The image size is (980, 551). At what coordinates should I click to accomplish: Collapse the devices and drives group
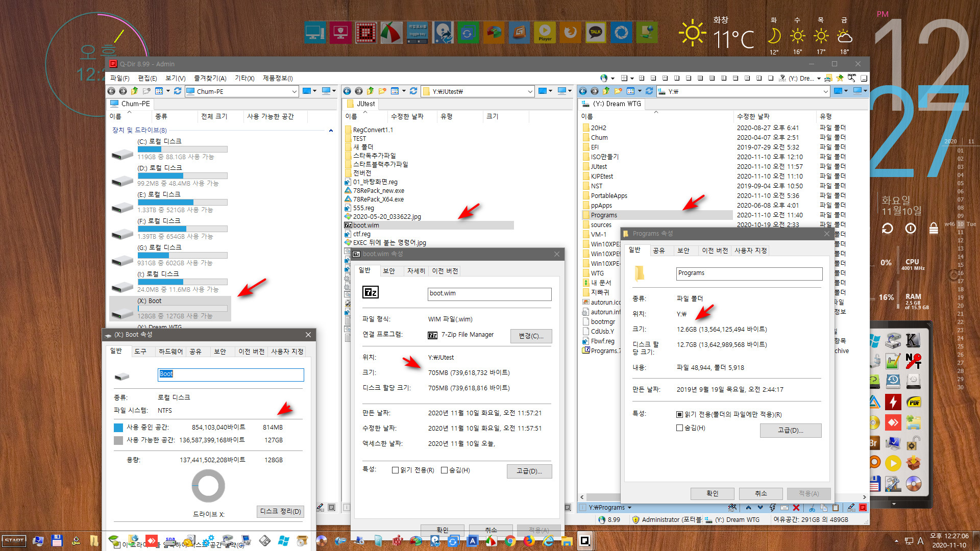[x=331, y=131]
